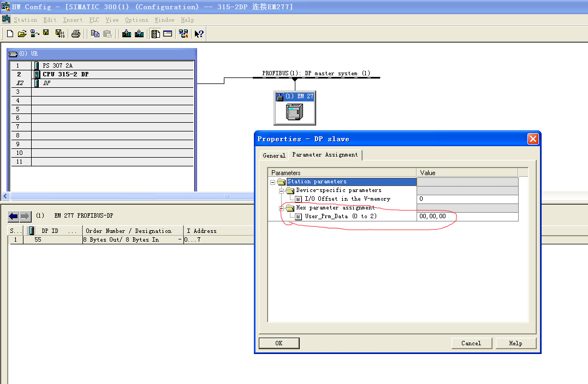Screen dimensions: 588x384
Task: Select Hex parameter assignment folder
Action: click(x=335, y=208)
